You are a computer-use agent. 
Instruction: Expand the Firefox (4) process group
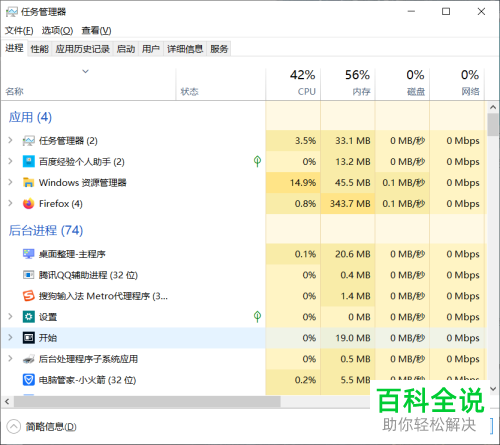10,203
